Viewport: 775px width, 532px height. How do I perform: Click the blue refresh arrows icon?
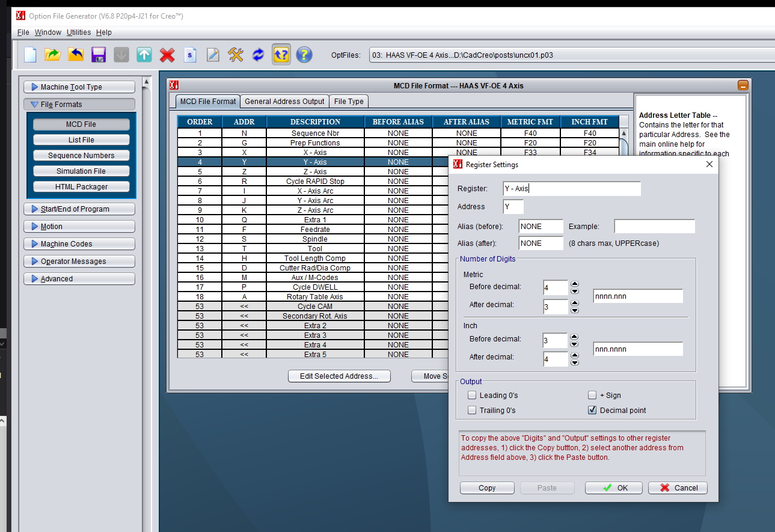pos(259,55)
